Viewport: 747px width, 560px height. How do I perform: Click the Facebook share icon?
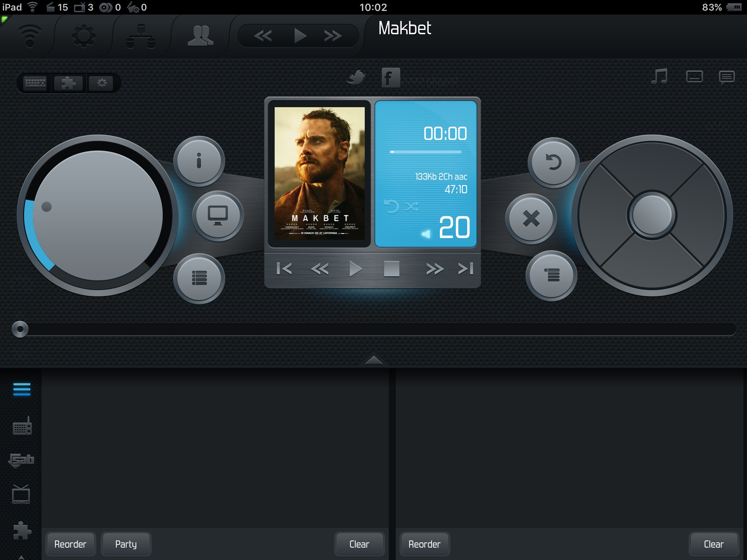point(390,78)
